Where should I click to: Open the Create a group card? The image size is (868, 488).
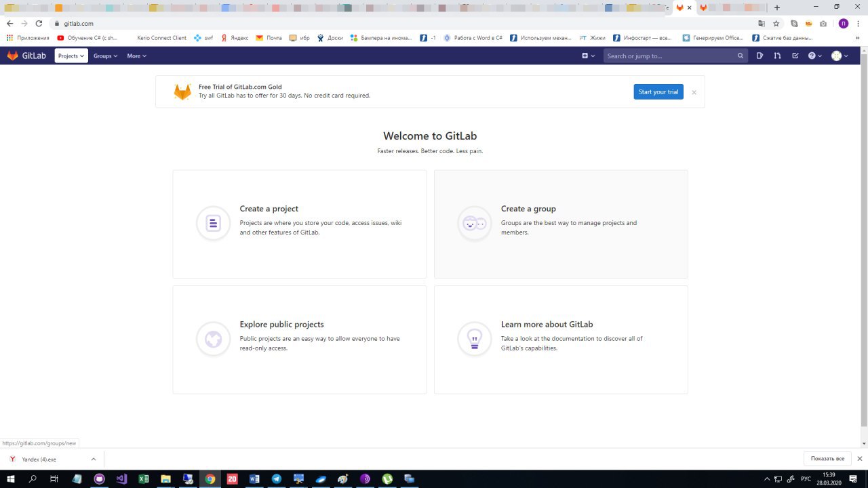pos(561,224)
